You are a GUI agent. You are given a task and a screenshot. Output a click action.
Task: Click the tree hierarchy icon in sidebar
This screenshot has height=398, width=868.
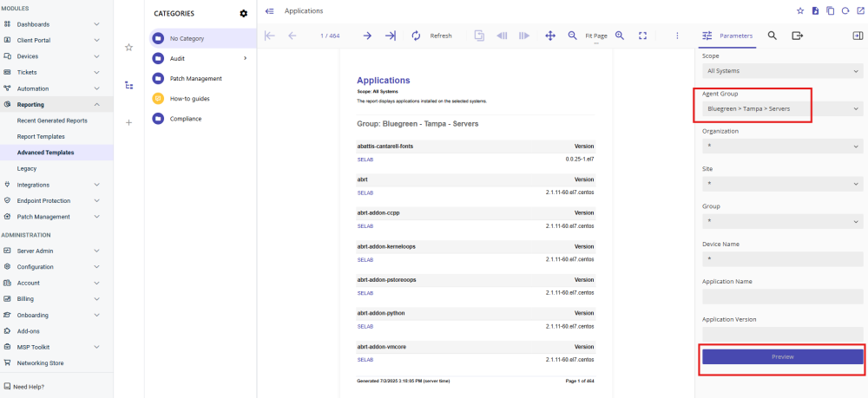pyautogui.click(x=129, y=85)
